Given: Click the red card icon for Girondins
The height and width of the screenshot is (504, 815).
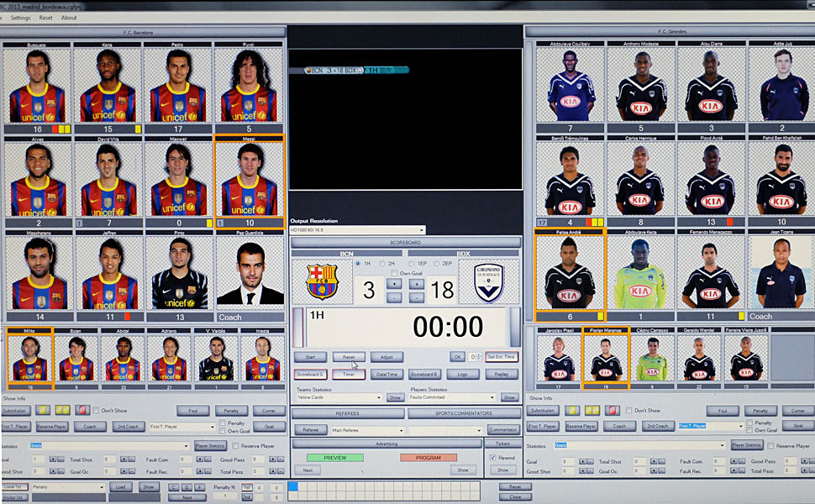Looking at the screenshot, I should (x=611, y=411).
